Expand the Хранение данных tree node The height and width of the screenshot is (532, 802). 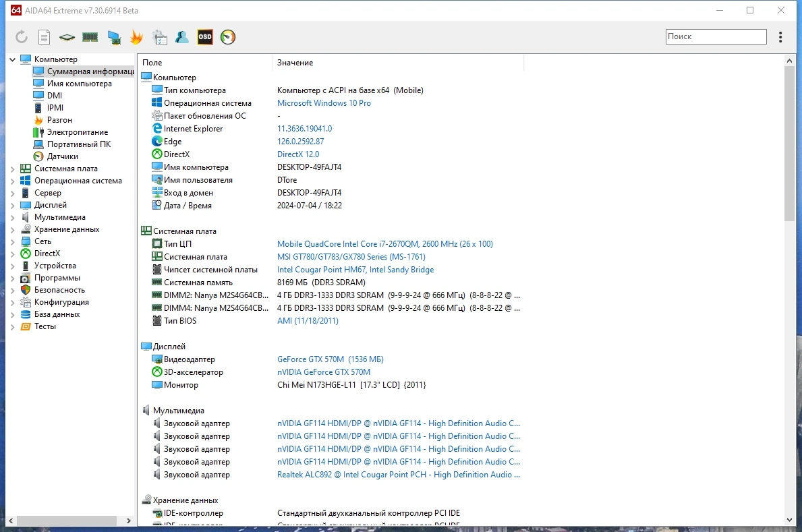(12, 229)
